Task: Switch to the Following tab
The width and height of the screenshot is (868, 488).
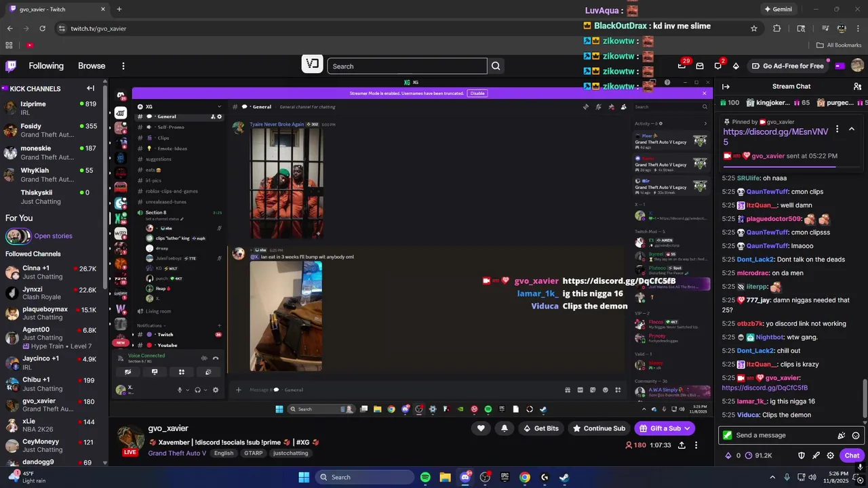Action: [x=46, y=66]
